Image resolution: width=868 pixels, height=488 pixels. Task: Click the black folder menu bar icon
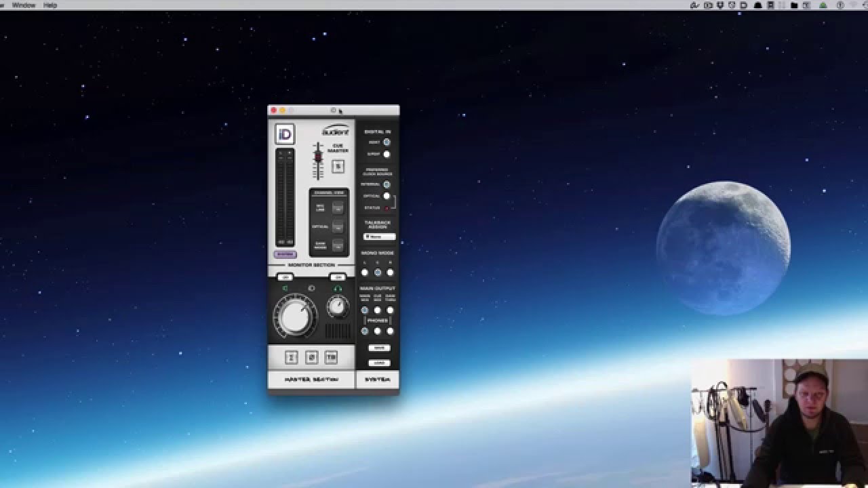point(794,5)
